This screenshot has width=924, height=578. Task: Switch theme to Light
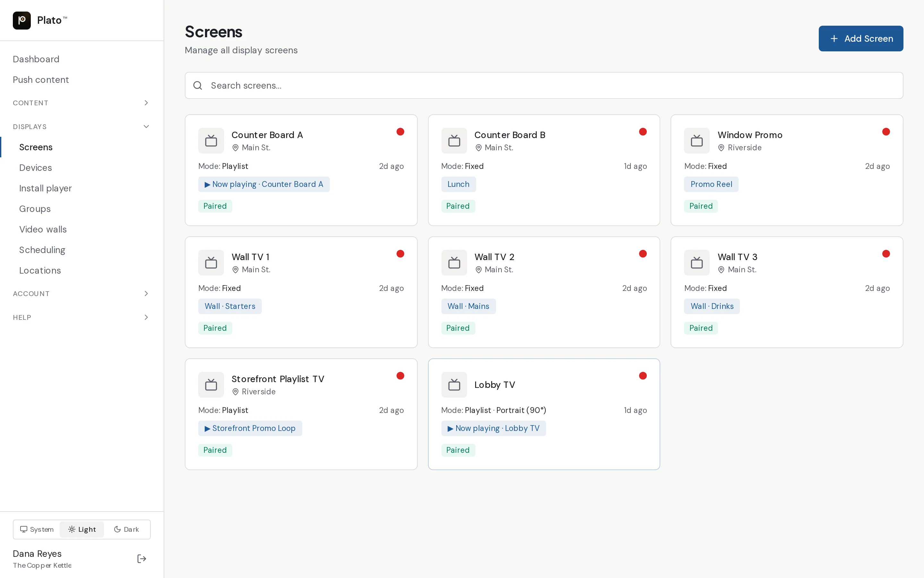pos(82,530)
